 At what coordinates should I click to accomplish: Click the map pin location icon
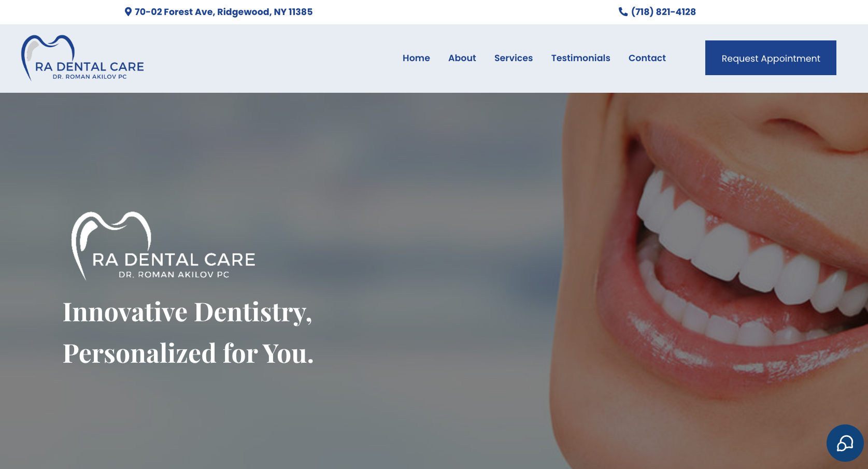[x=128, y=11]
